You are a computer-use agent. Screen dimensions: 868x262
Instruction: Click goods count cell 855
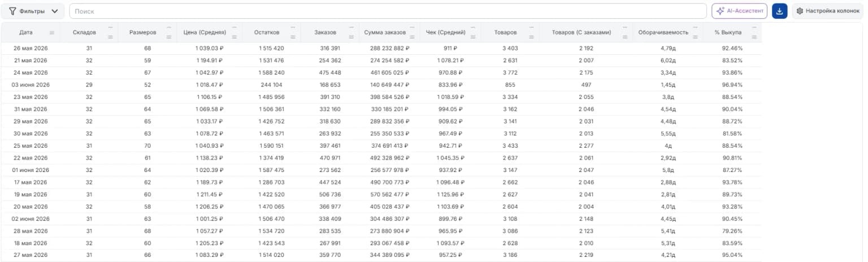point(510,85)
